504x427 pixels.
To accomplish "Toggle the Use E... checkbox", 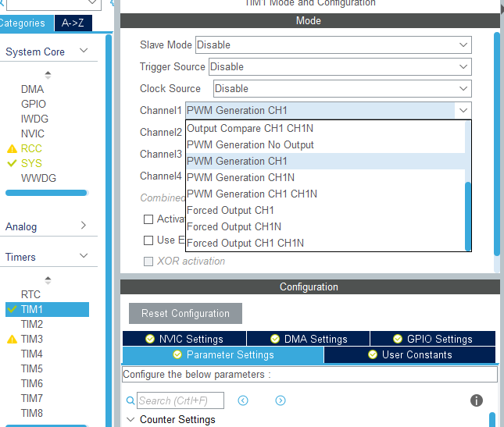I will [x=148, y=240].
